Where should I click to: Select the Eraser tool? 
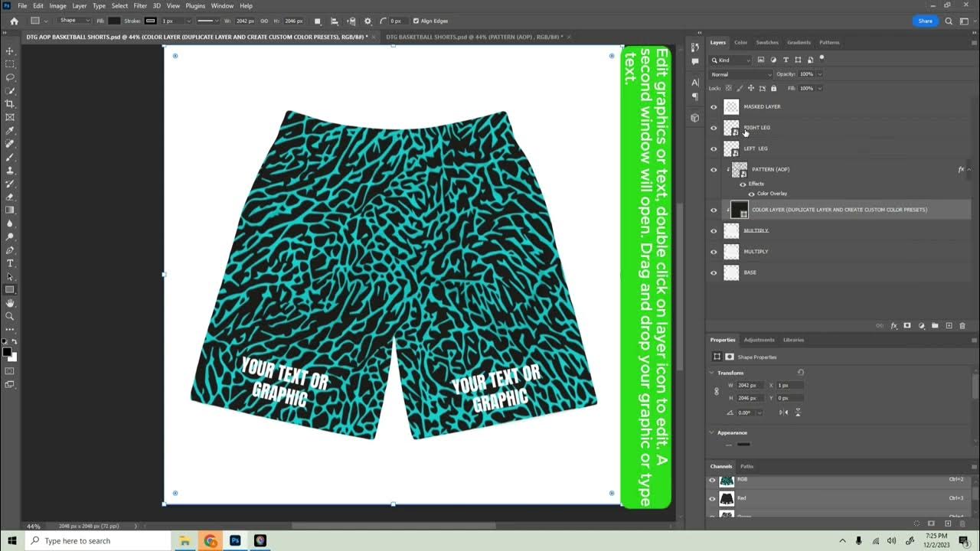point(10,197)
